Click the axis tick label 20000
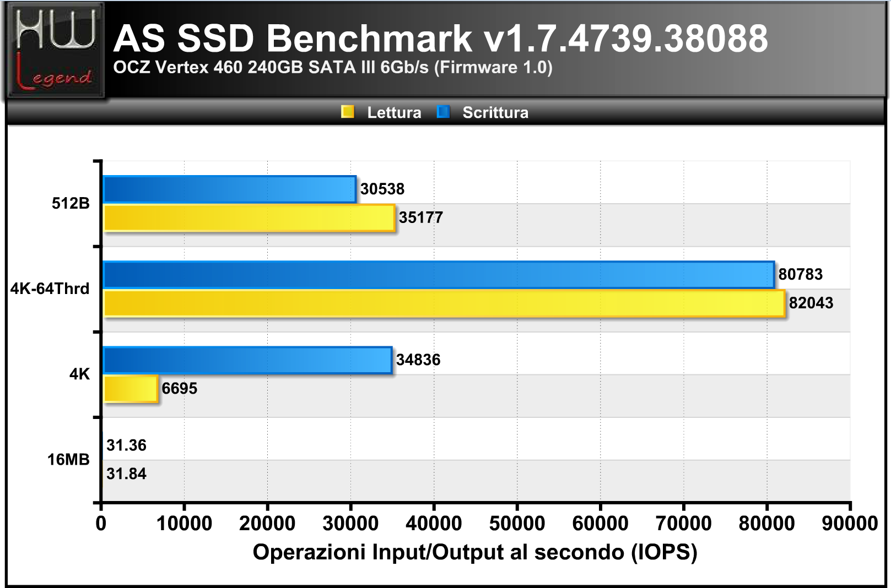 coord(267,523)
